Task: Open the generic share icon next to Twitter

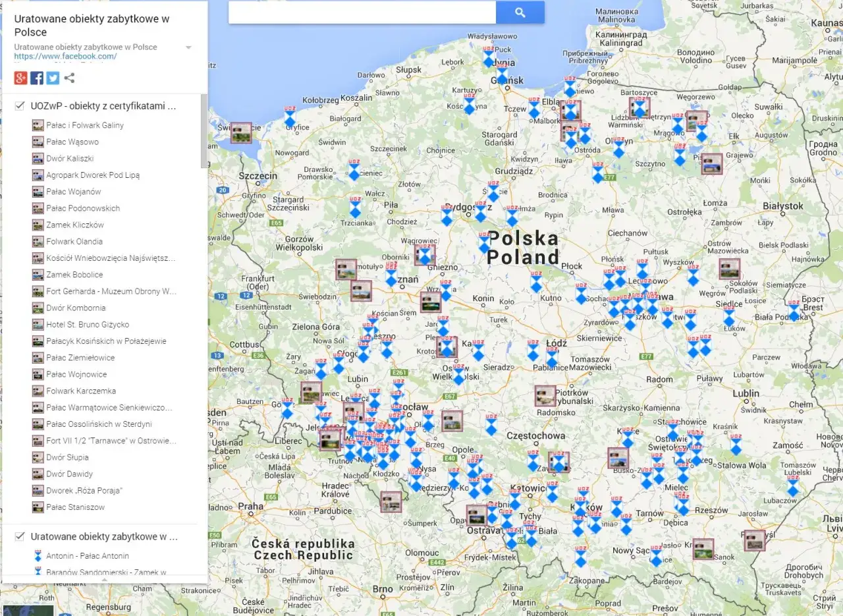Action: [68, 78]
